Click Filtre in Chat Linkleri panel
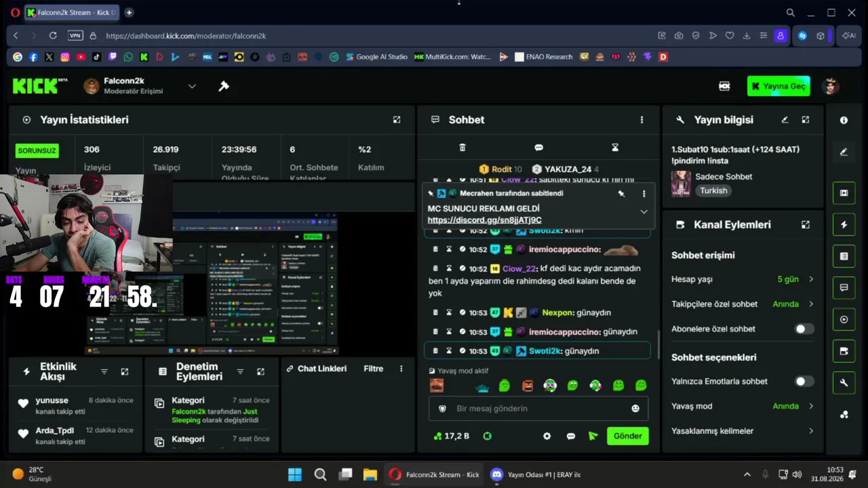868x488 pixels. pyautogui.click(x=373, y=369)
